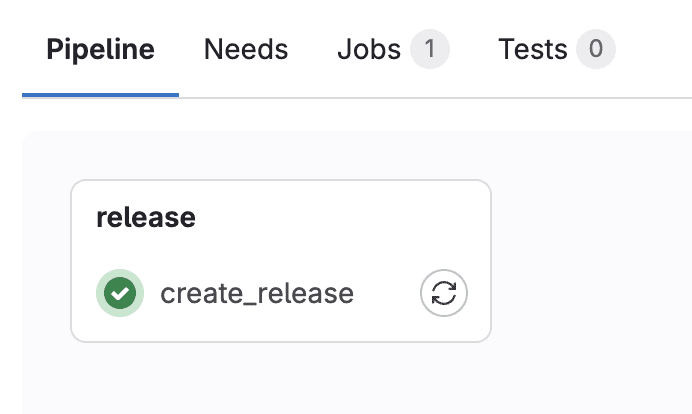692x414 pixels.
Task: Open the create_release job link
Action: [x=257, y=293]
